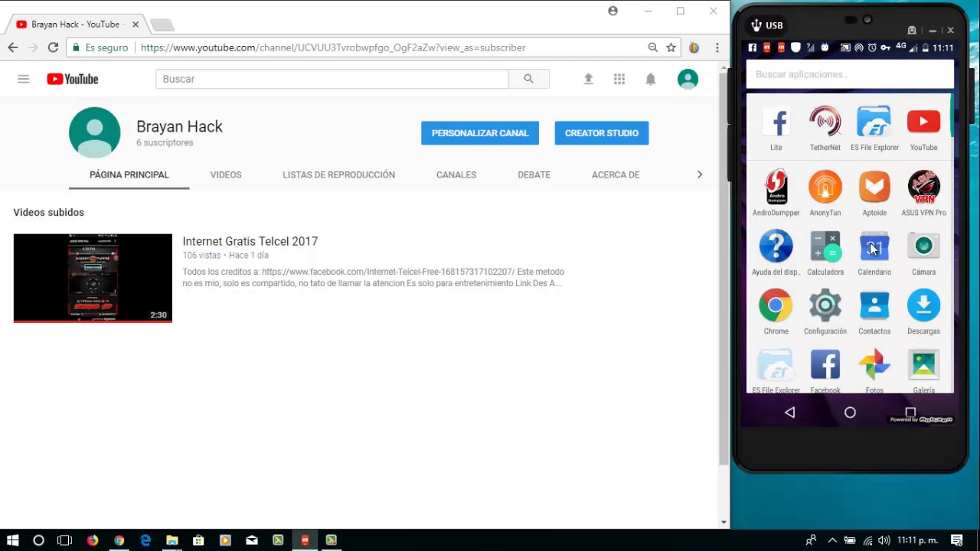Click the search magnifier button on YouTube

528,79
